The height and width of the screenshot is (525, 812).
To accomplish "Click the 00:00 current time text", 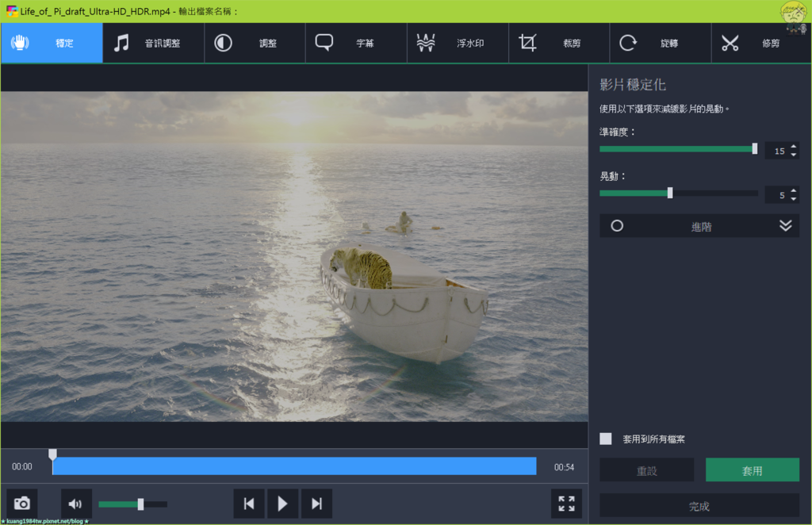I will coord(21,466).
